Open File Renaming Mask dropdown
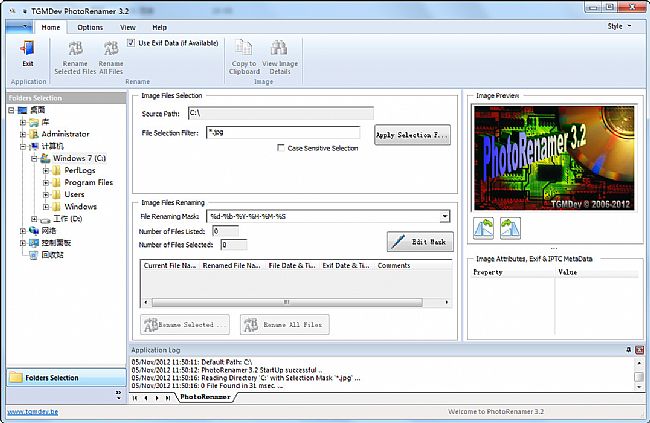Viewport: 650px width, 423px height. [445, 216]
